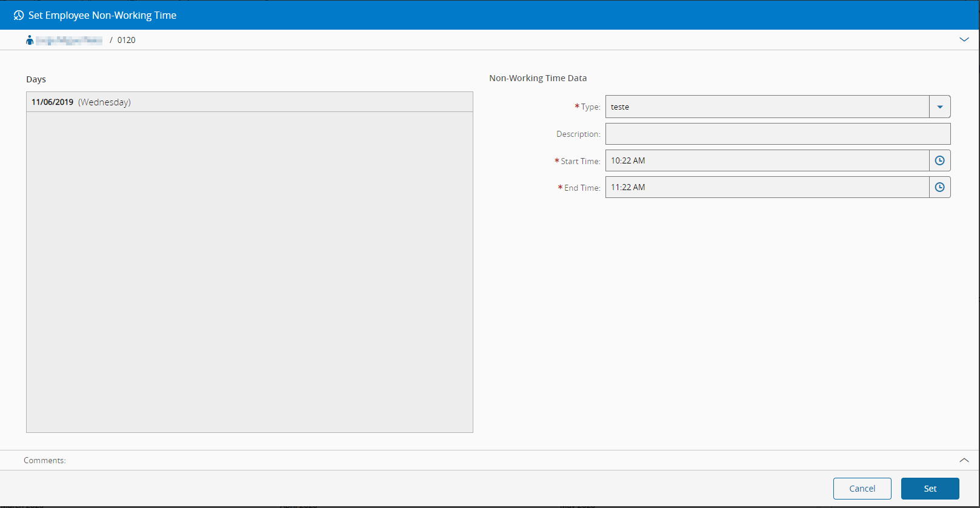Expand the Type dropdown arrow
The height and width of the screenshot is (508, 980).
click(939, 107)
